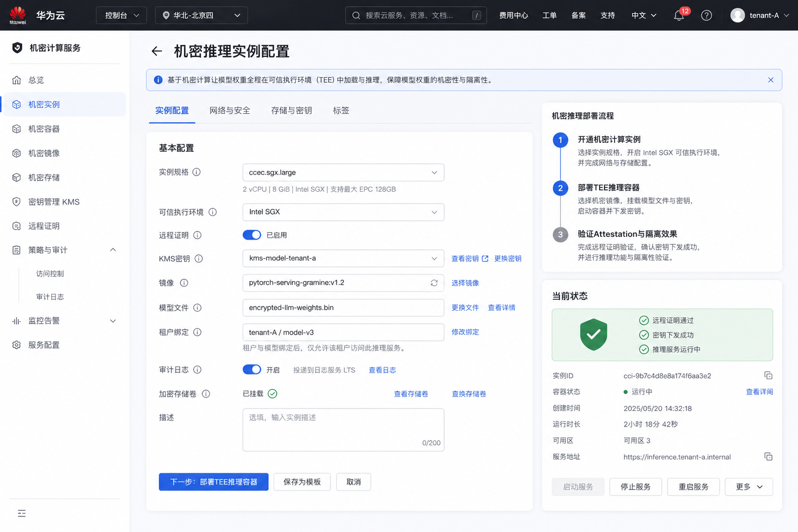This screenshot has width=798, height=532.
Task: Click the 修改绑定 link
Action: [465, 332]
